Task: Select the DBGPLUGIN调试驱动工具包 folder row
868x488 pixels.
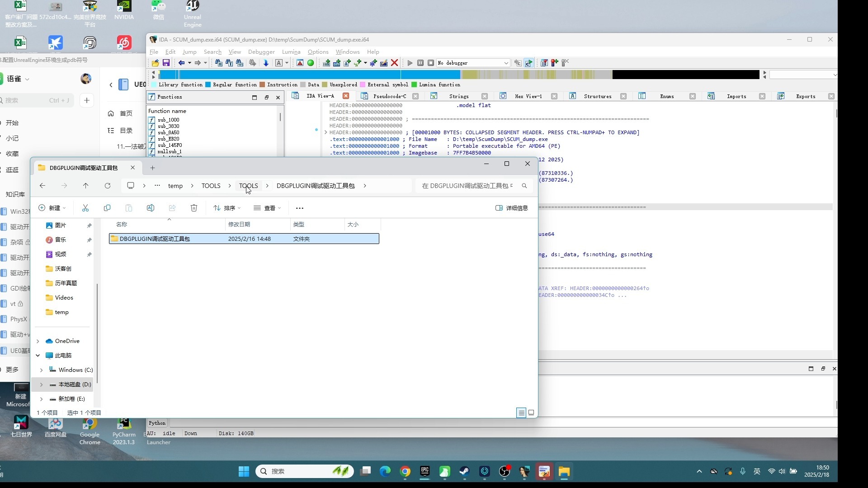Action: tap(155, 239)
